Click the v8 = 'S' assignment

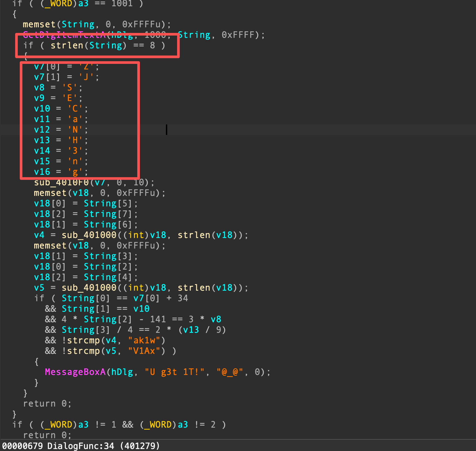58,88
